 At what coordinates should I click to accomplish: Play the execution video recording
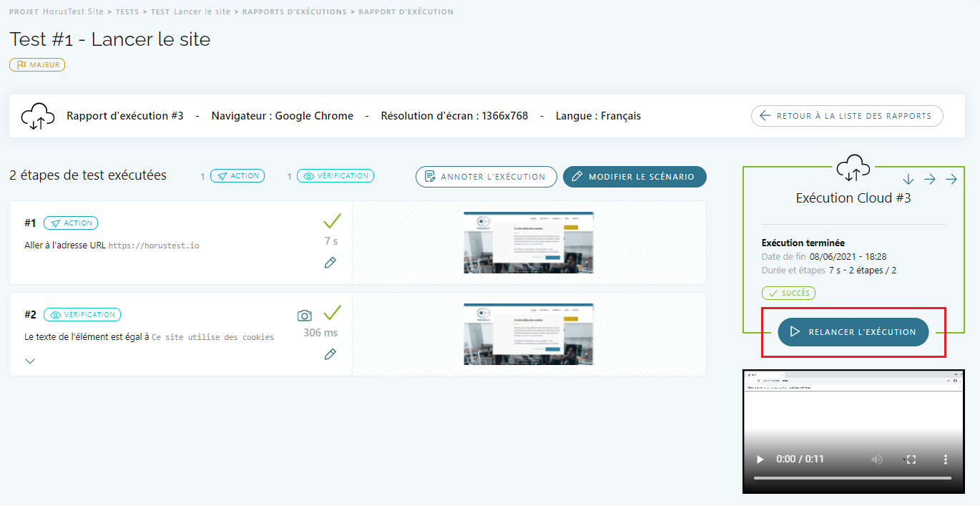click(760, 459)
